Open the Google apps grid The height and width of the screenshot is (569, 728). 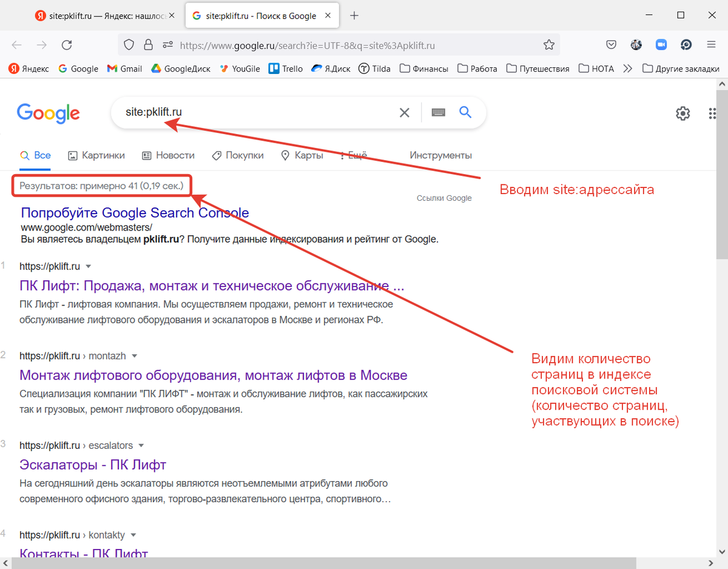coord(712,113)
